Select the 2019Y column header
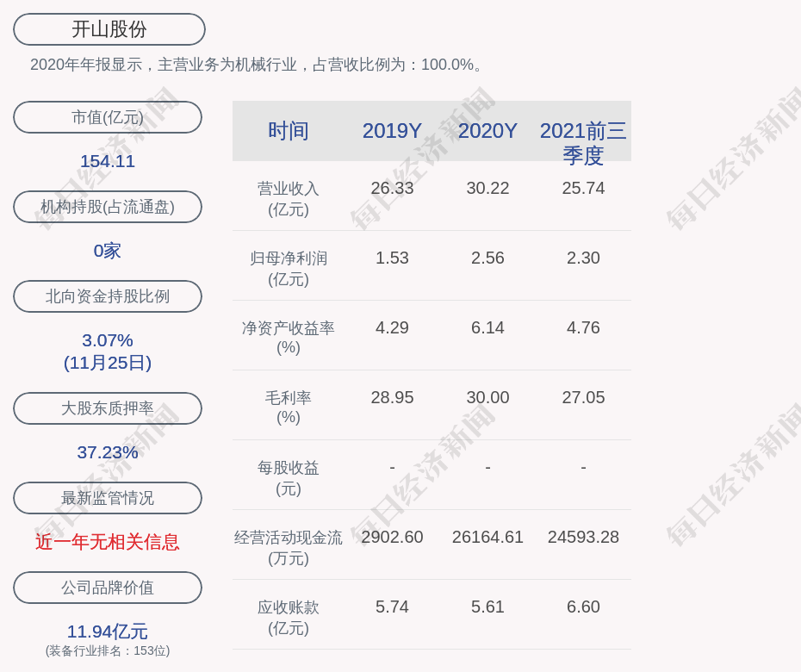Screen dimensions: 801x672 coord(392,131)
